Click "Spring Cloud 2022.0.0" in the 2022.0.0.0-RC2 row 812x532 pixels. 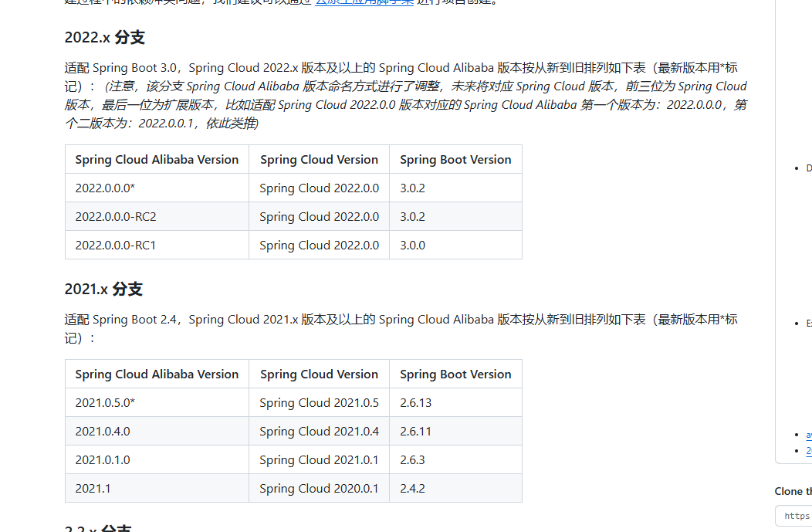(319, 216)
